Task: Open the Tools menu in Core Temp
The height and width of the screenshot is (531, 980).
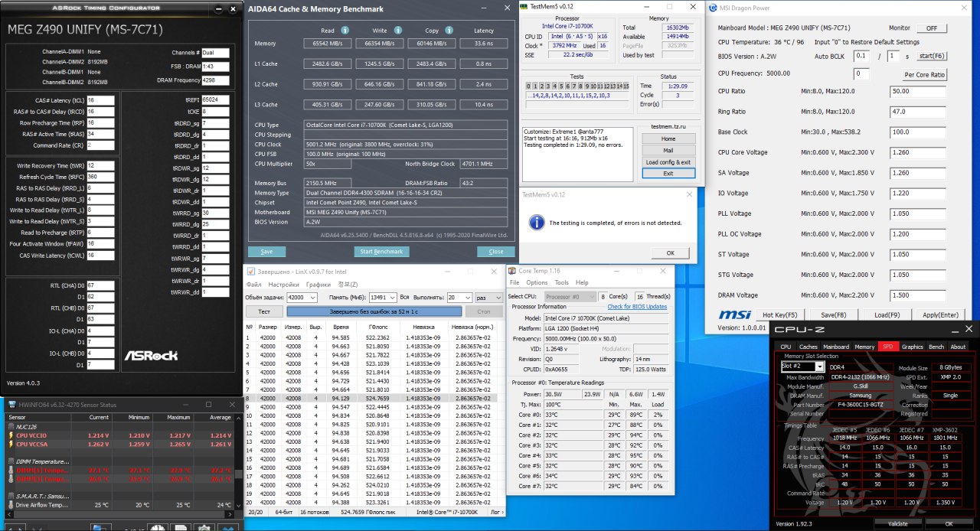Action: [561, 282]
